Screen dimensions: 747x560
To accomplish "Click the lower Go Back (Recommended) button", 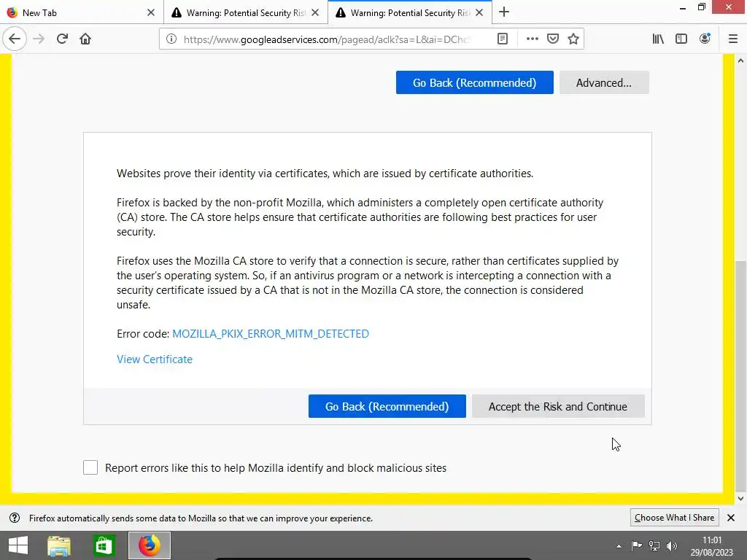I will (x=387, y=406).
